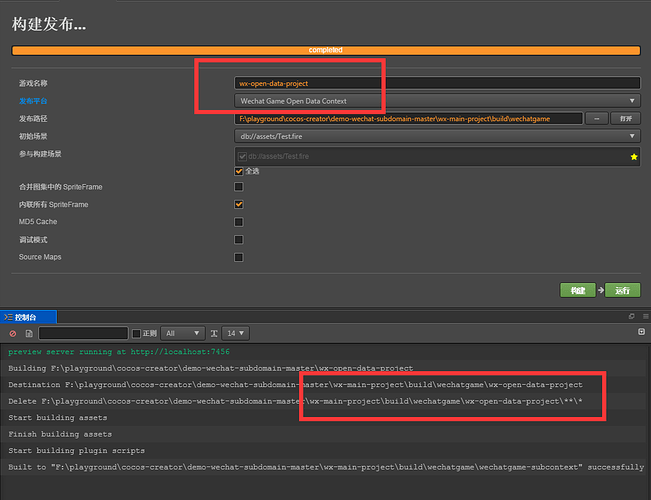Click the 'Source Maps' label
Image resolution: width=651 pixels, height=500 pixels.
point(40,257)
